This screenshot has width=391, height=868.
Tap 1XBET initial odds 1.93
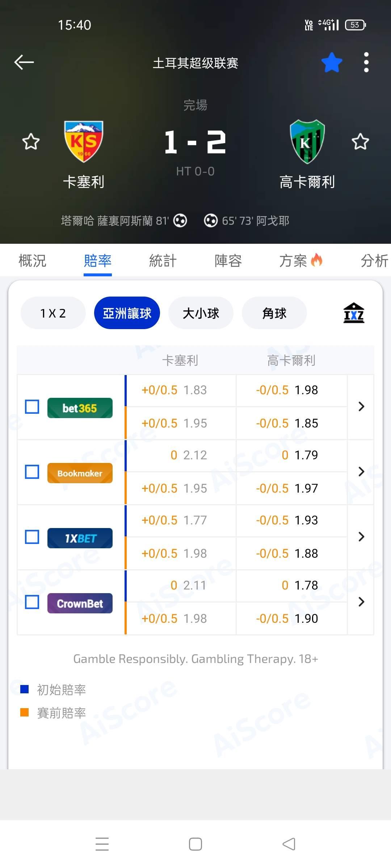click(x=306, y=520)
